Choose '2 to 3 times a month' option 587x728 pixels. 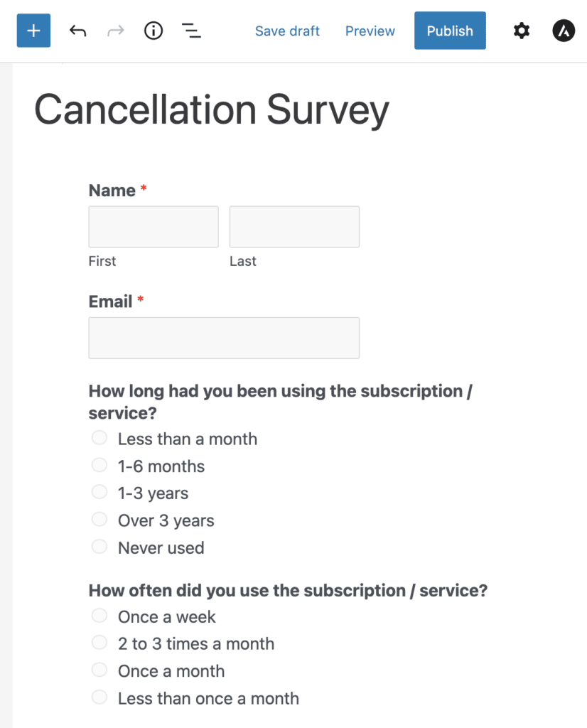pos(99,642)
